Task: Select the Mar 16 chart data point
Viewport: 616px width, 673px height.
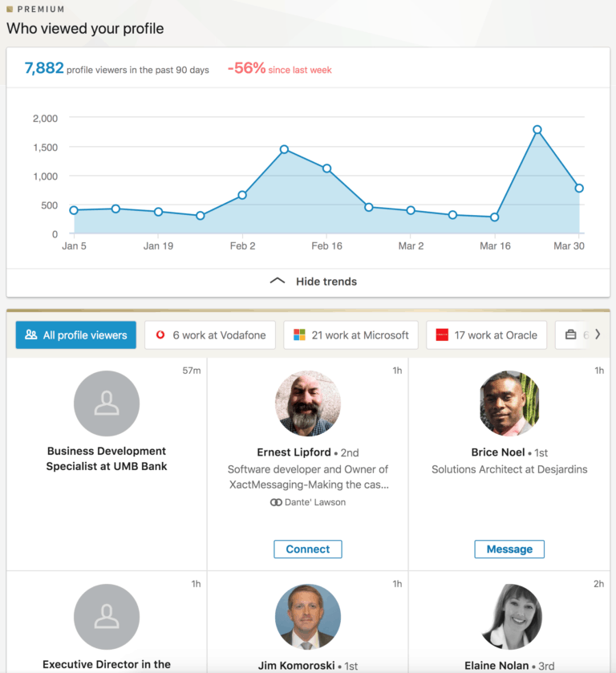Action: point(495,217)
